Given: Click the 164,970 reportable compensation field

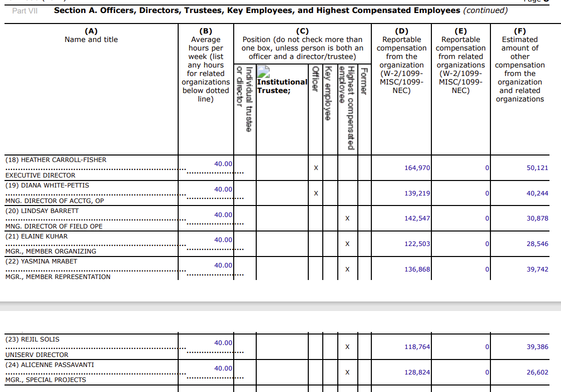Looking at the screenshot, I should pyautogui.click(x=417, y=168).
